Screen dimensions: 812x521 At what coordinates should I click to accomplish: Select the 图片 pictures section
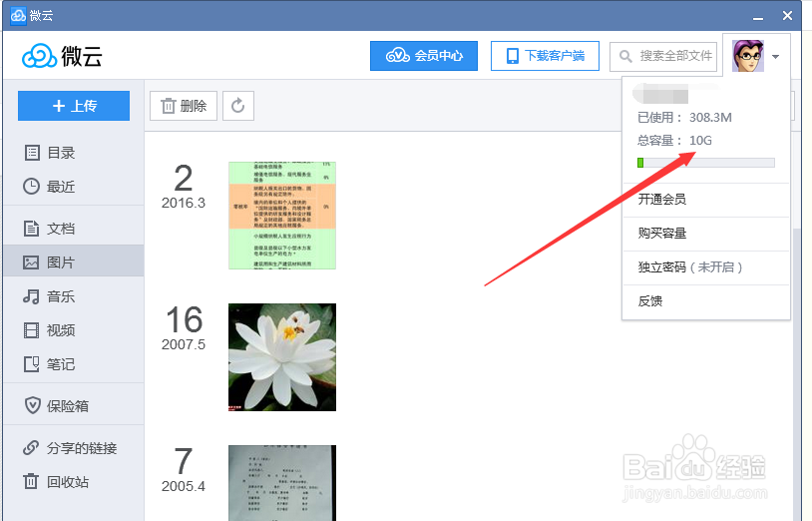74,262
